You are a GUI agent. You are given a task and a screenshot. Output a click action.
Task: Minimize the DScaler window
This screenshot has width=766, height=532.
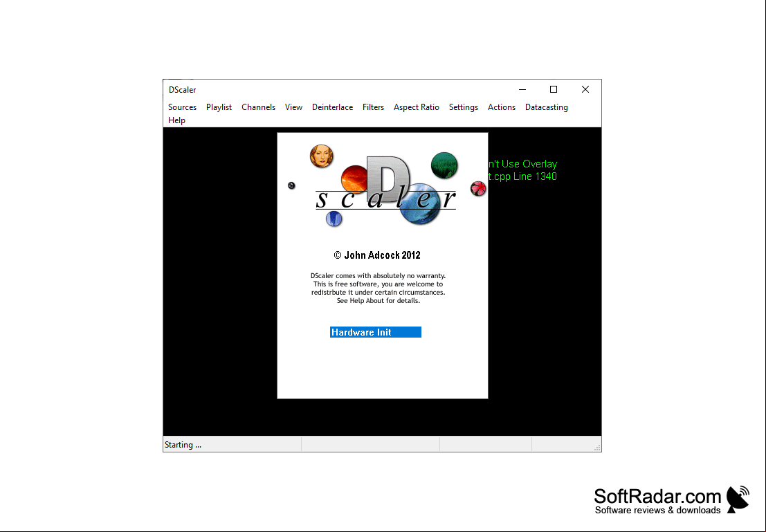[522, 89]
